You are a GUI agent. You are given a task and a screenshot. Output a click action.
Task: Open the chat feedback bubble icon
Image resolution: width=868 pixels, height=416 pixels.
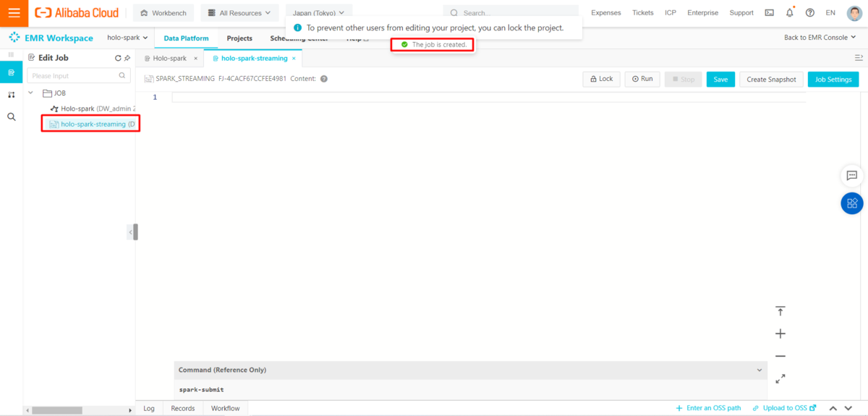pos(851,175)
